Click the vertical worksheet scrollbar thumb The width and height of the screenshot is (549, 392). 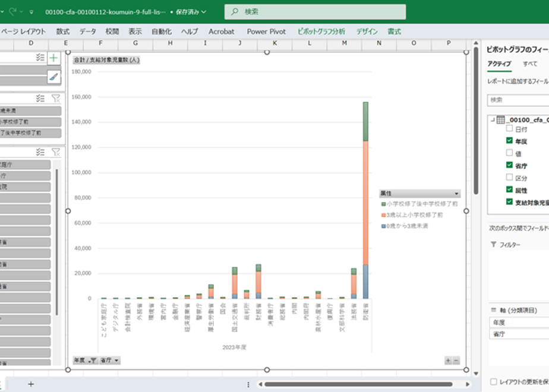pos(476,121)
